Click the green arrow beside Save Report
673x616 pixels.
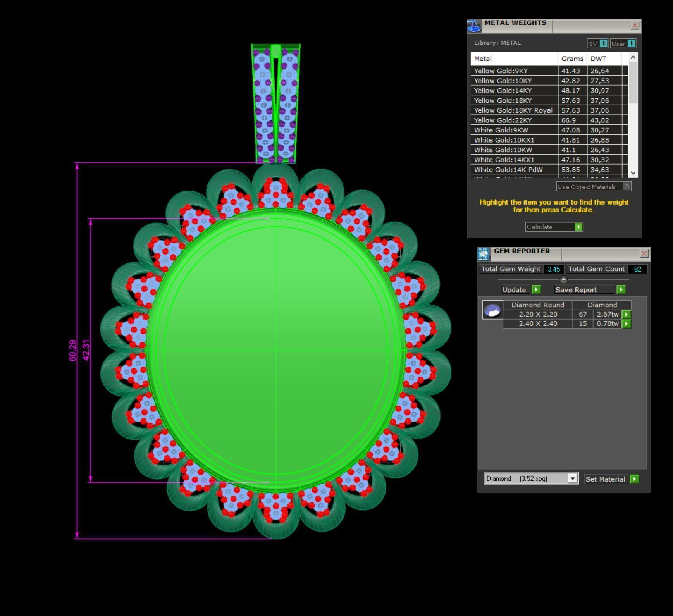tap(621, 290)
